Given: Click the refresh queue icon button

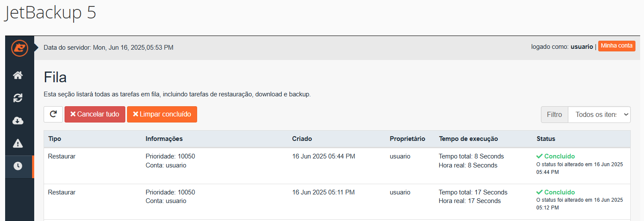Looking at the screenshot, I should [53, 114].
